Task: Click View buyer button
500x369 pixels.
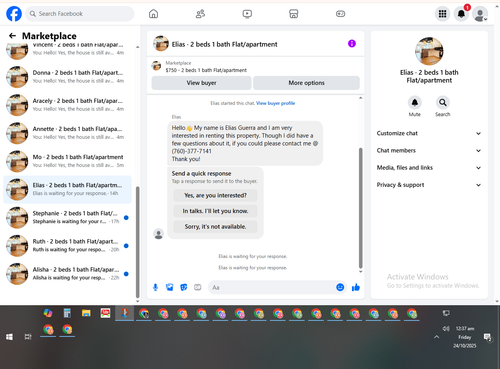Action: point(201,83)
